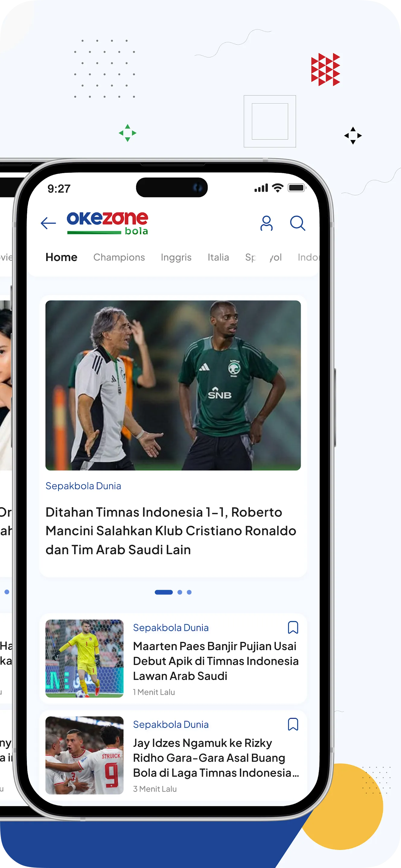Tap the '3 Menit Lalu' timestamp
The image size is (401, 868).
(x=155, y=789)
